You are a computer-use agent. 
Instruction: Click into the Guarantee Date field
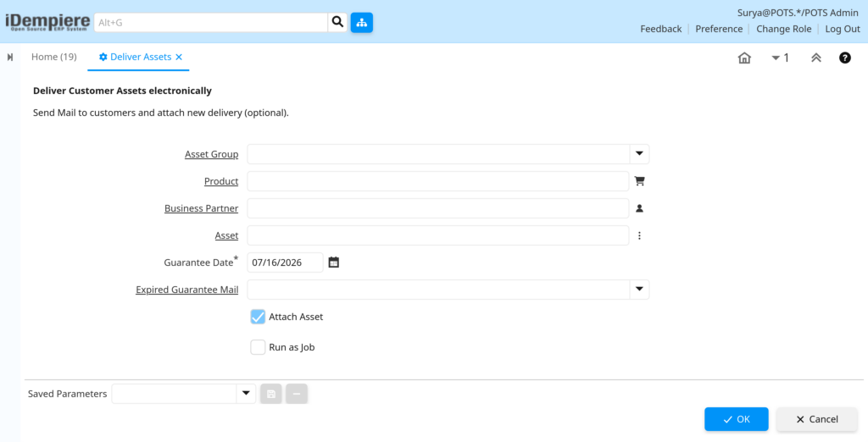(285, 262)
